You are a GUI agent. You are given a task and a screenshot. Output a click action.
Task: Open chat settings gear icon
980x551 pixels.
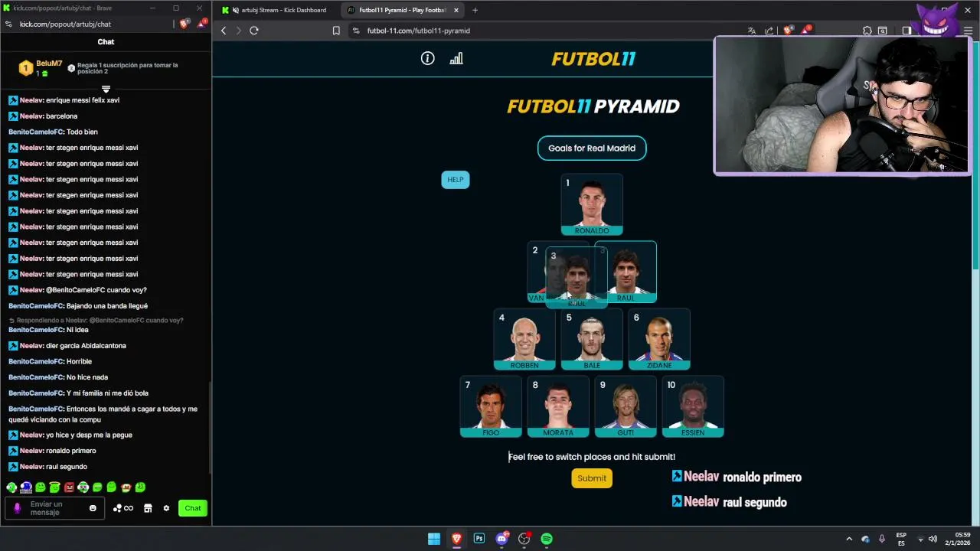(166, 508)
